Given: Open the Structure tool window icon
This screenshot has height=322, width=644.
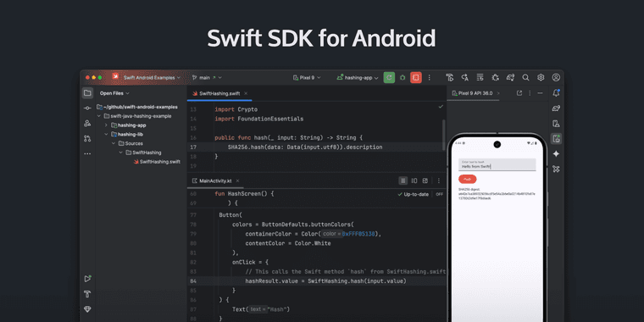Looking at the screenshot, I should point(87,123).
